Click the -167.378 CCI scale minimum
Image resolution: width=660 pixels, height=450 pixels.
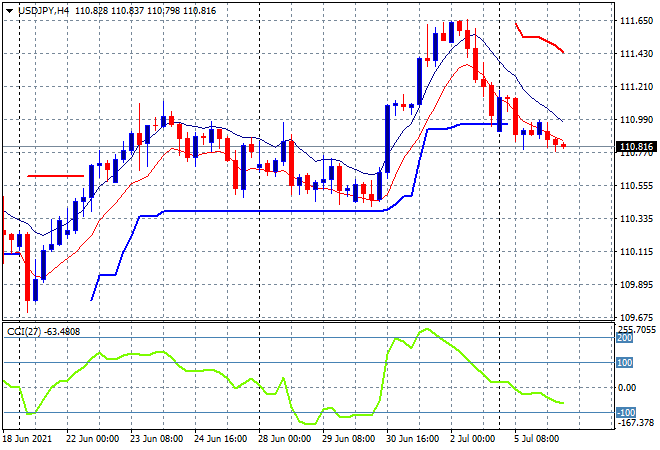pyautogui.click(x=635, y=423)
